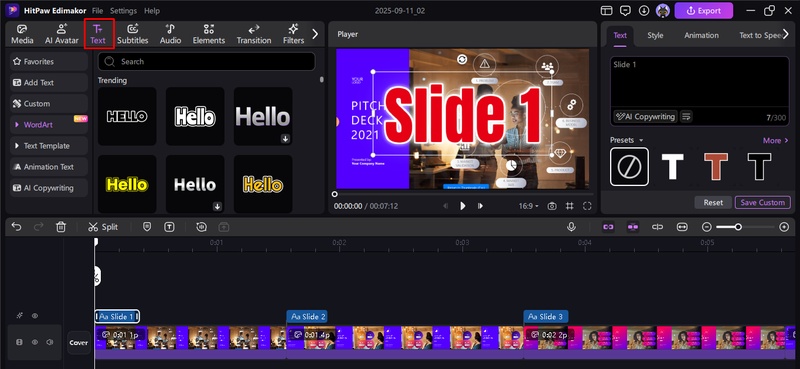The height and width of the screenshot is (369, 800).
Task: Expand the Presets dropdown arrow
Action: tap(641, 140)
